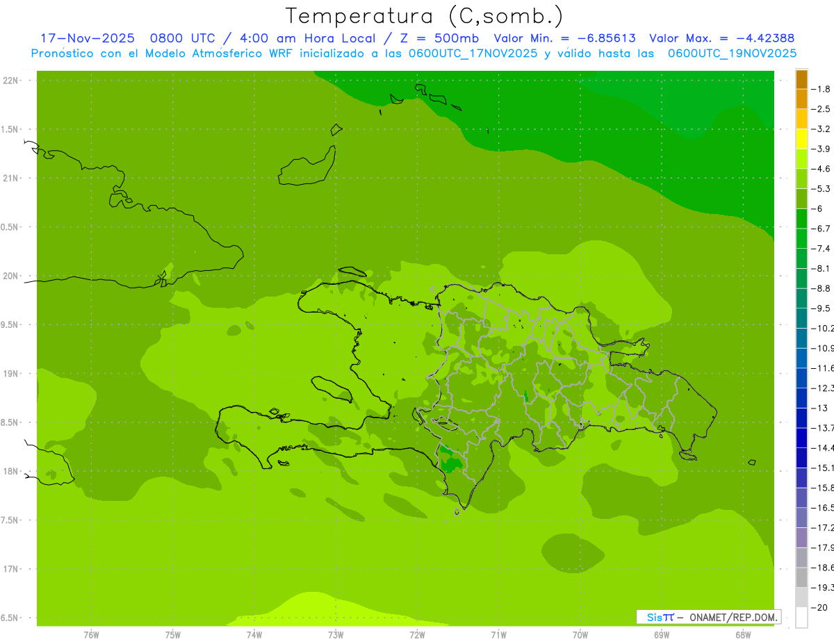Click the '72W' longitude axis label
Image resolution: width=834 pixels, height=644 pixels.
pyautogui.click(x=417, y=635)
